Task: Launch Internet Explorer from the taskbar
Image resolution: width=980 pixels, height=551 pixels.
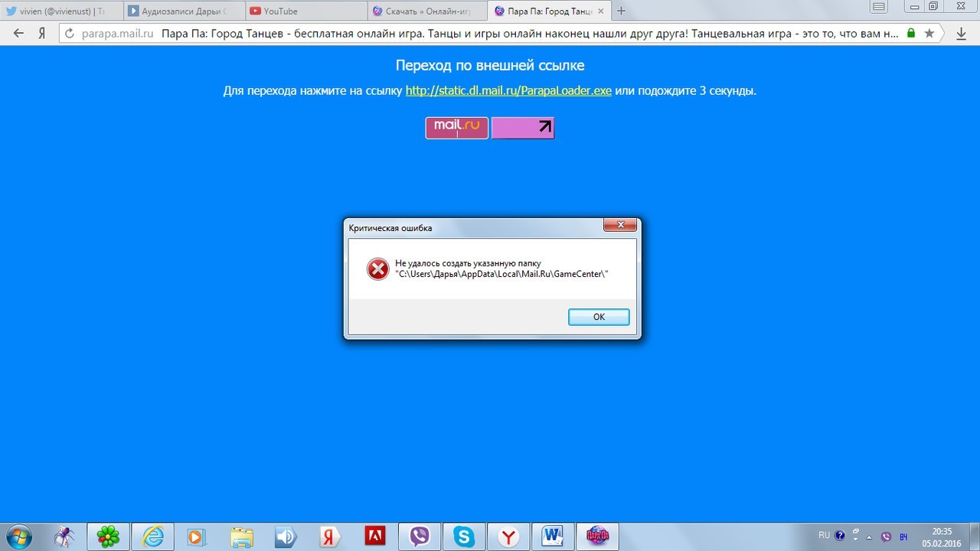Action: click(x=153, y=536)
